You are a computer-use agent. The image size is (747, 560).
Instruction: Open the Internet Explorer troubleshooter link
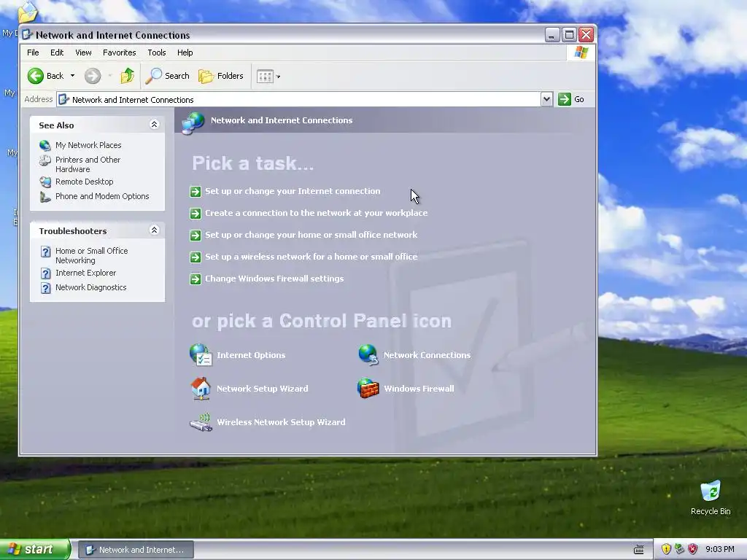pyautogui.click(x=86, y=273)
